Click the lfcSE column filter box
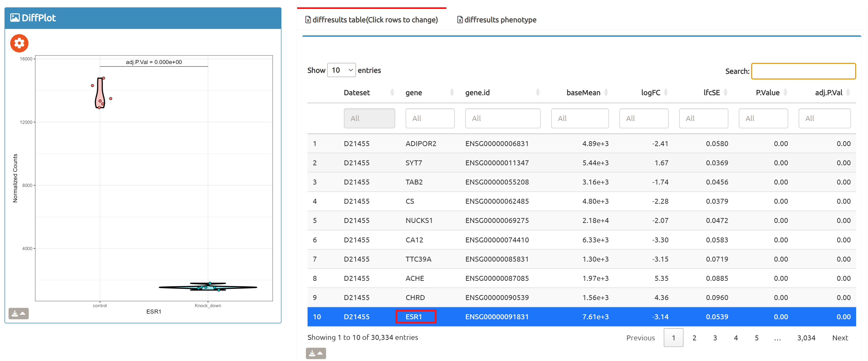The width and height of the screenshot is (868, 361). 704,118
